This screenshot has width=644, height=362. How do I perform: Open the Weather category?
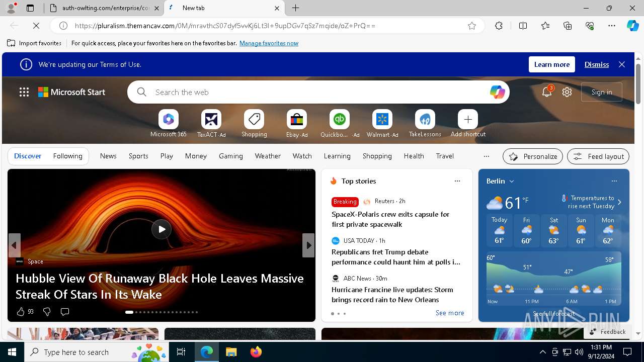[x=268, y=156]
